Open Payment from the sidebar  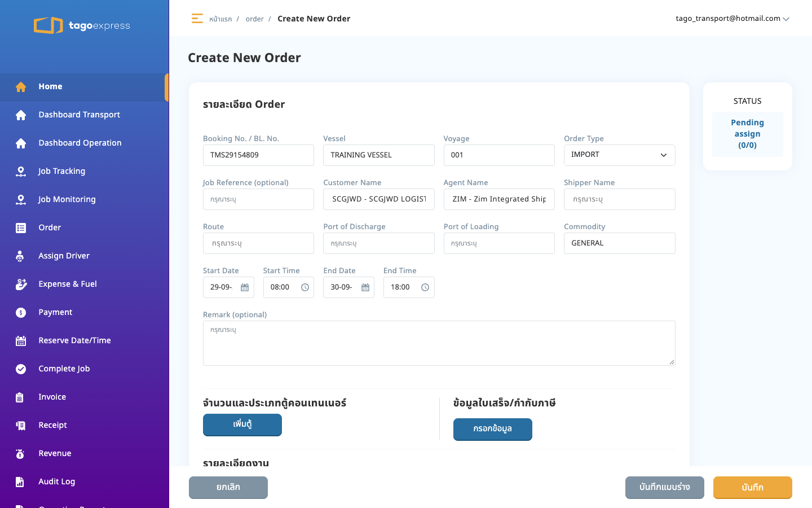[85, 313]
